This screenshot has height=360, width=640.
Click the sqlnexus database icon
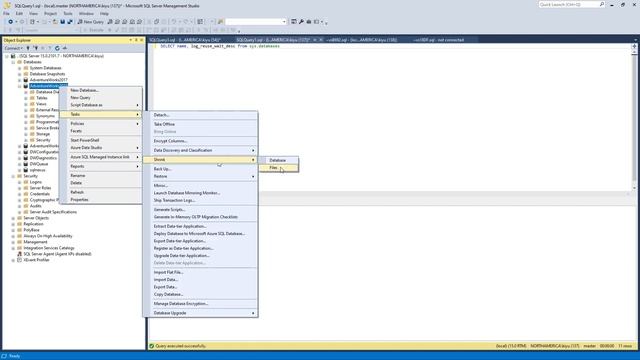click(x=26, y=170)
